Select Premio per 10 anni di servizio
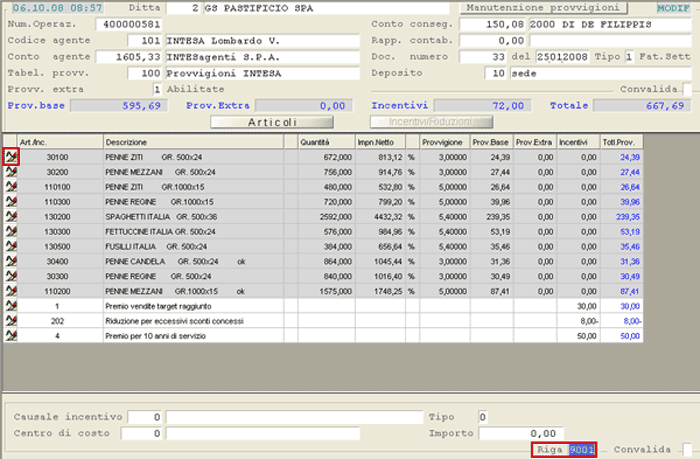The image size is (700, 459). point(155,336)
